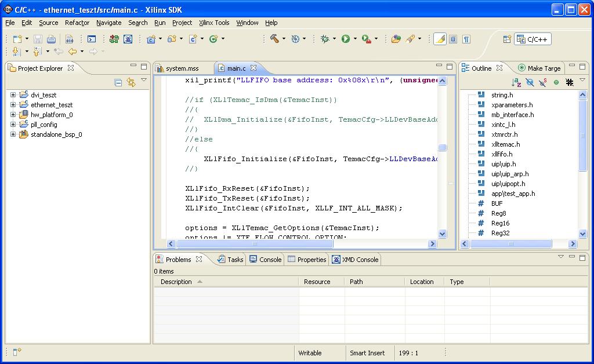Toggle Show Whitespace Characters pilcrow button
Image resolution: width=594 pixels, height=364 pixels.
coord(466,39)
